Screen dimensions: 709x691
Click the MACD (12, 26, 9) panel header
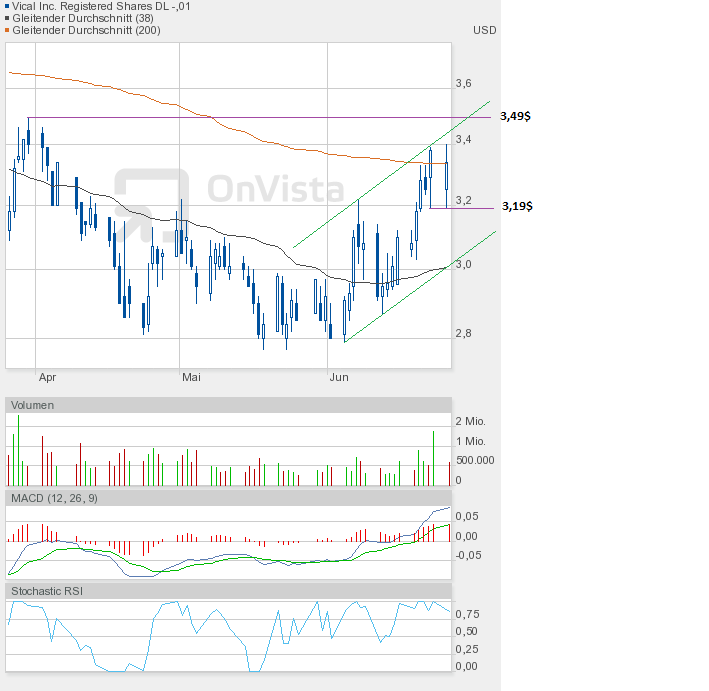click(228, 498)
